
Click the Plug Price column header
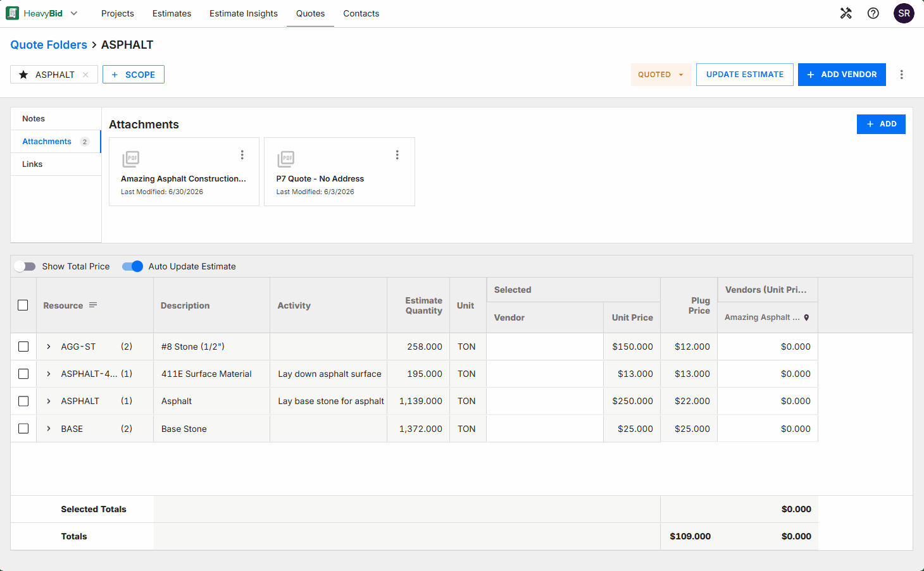tap(689, 305)
